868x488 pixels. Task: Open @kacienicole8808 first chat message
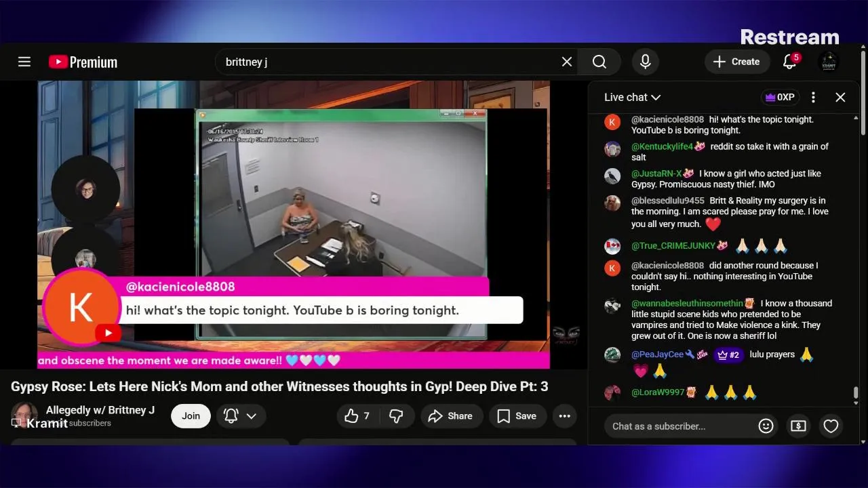[x=722, y=125]
